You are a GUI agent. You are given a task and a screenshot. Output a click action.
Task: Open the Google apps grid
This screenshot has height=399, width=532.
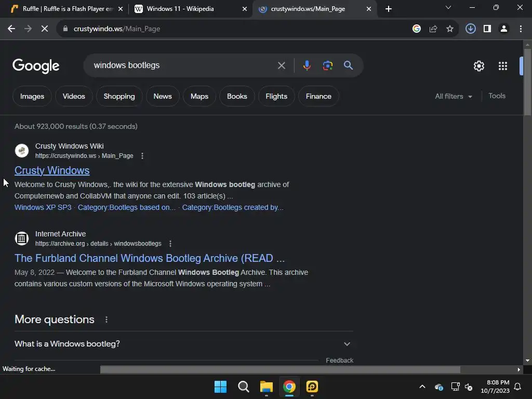(x=502, y=66)
